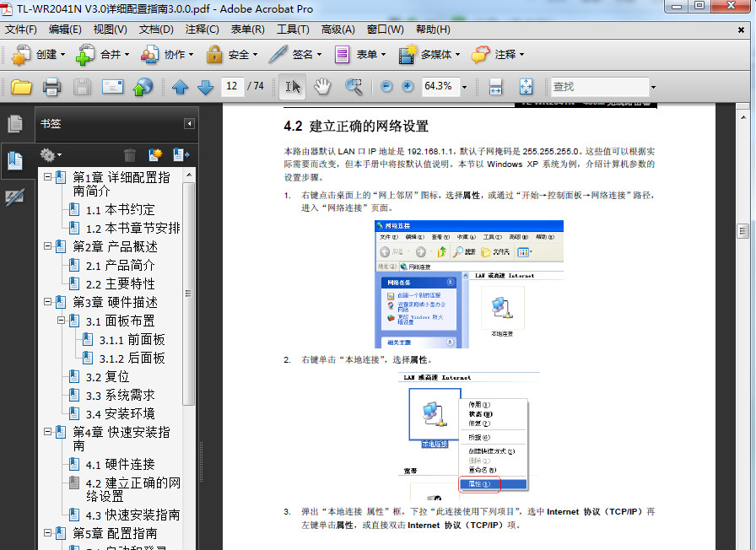Image resolution: width=756 pixels, height=550 pixels.
Task: Click the page number input field
Action: tap(232, 87)
